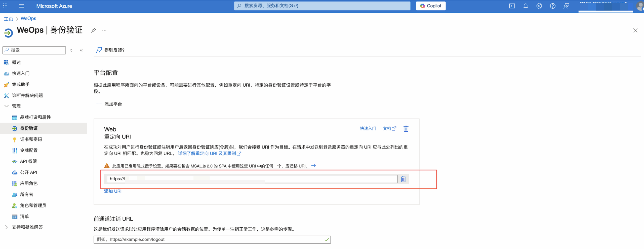Focus the global resource search box
Viewport: 644px width, 249px height.
pyautogui.click(x=322, y=6)
